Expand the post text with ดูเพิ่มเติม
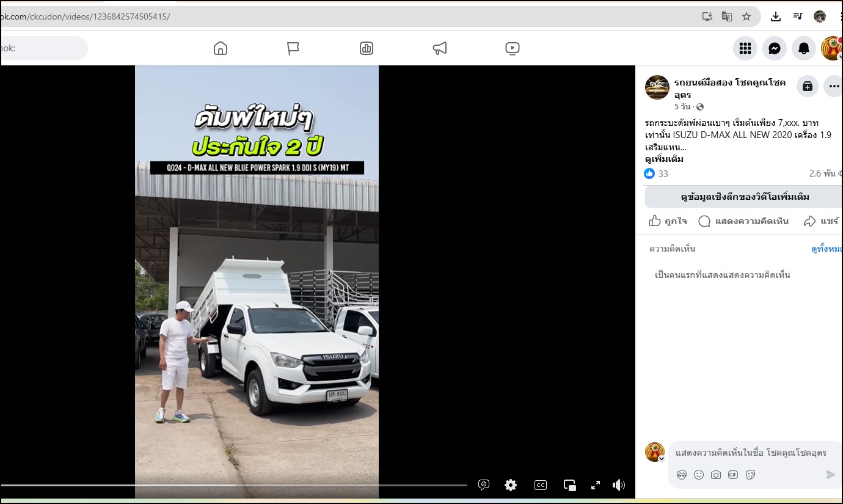Viewport: 843px width, 504px height. (664, 159)
